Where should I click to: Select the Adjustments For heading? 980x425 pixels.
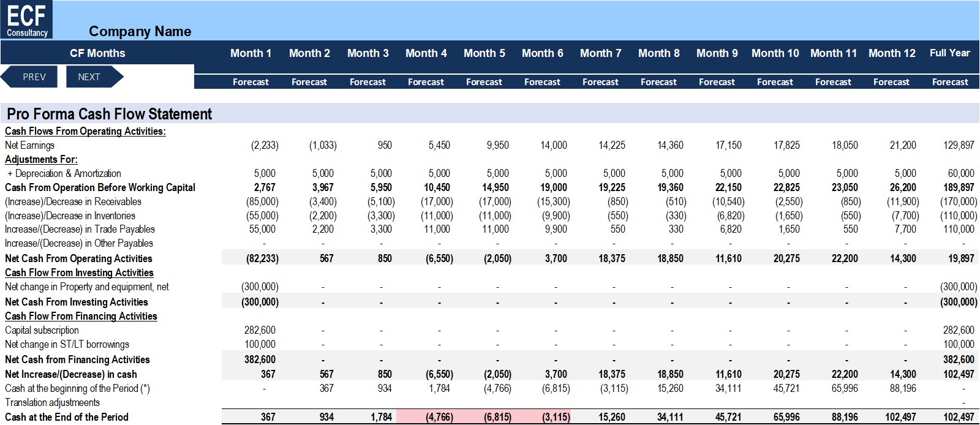pos(41,159)
